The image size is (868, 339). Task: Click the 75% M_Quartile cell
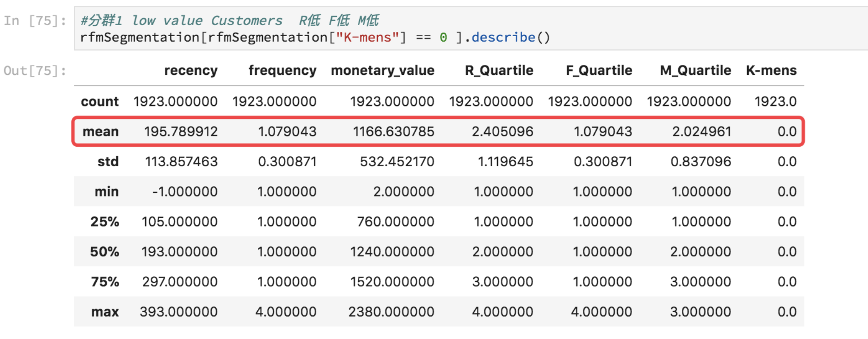(x=701, y=282)
